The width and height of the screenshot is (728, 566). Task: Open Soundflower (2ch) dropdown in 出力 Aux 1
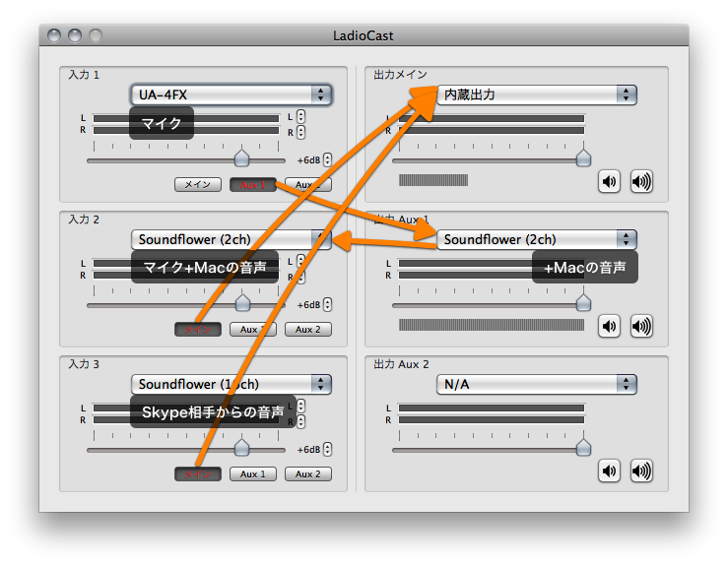[x=537, y=239]
